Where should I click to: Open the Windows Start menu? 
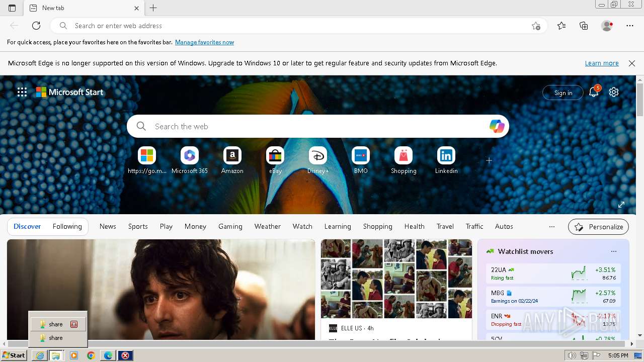pyautogui.click(x=14, y=355)
